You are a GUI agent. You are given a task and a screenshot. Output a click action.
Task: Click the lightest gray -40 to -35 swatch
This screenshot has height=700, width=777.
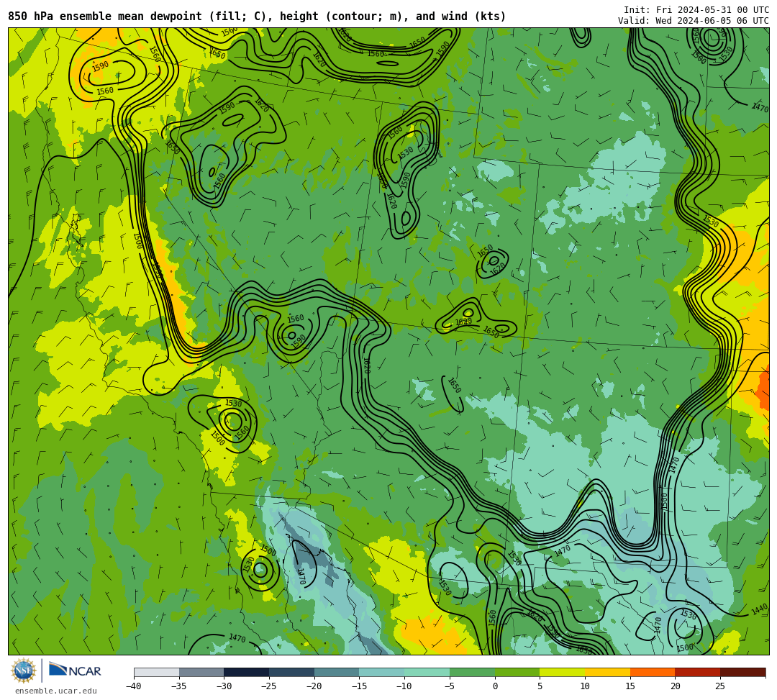tap(157, 672)
